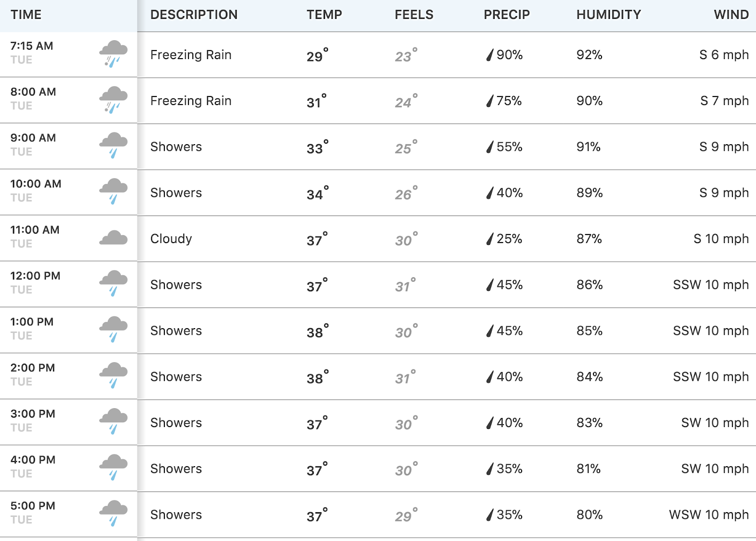756x541 pixels.
Task: Click the showers icon at 5:00 PM
Action: [x=113, y=514]
